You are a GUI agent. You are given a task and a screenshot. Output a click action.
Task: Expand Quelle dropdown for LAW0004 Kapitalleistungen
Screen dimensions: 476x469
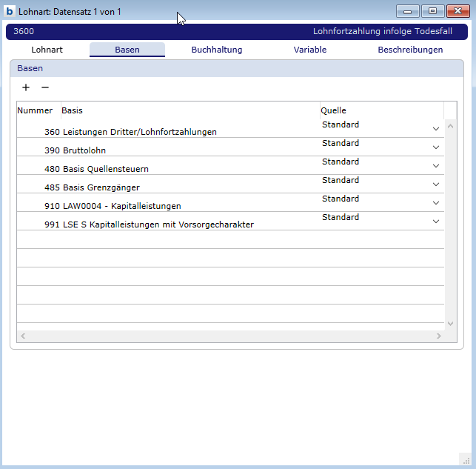point(436,203)
